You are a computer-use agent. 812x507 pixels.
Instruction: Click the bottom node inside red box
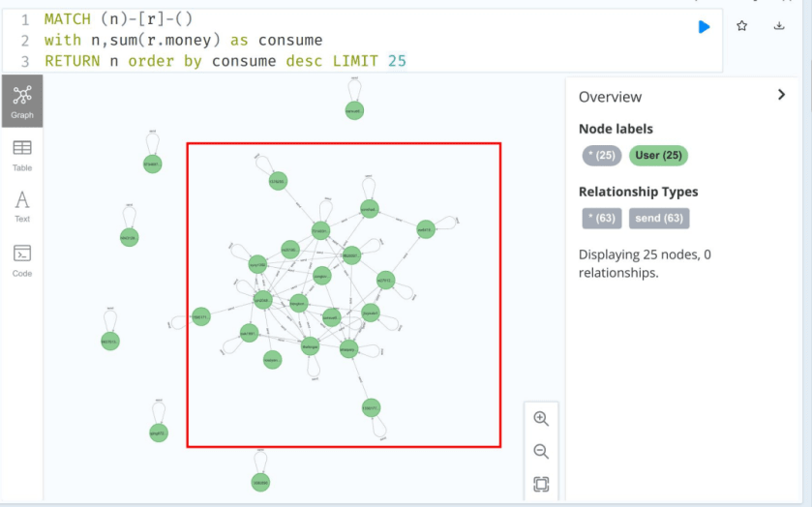tap(371, 408)
